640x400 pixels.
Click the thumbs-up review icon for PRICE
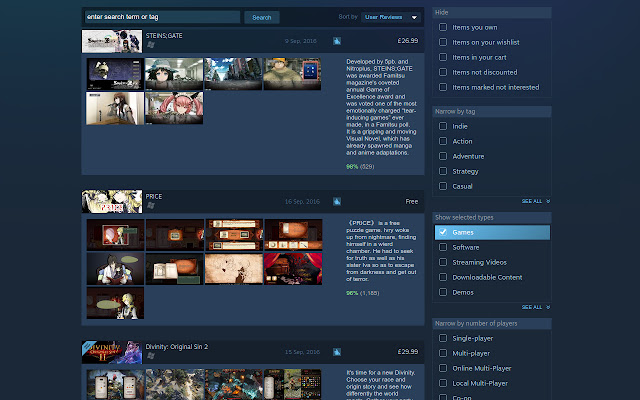point(338,202)
